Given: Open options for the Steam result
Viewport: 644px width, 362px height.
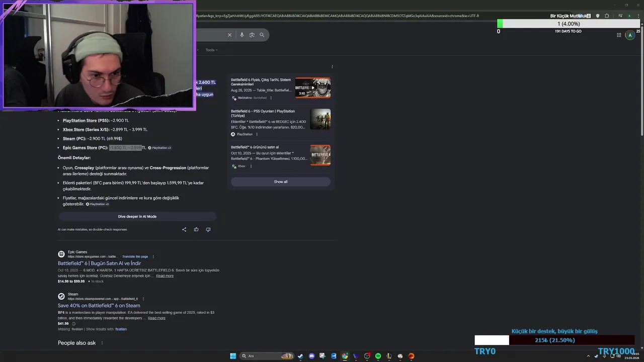Looking at the screenshot, I should click(x=143, y=299).
